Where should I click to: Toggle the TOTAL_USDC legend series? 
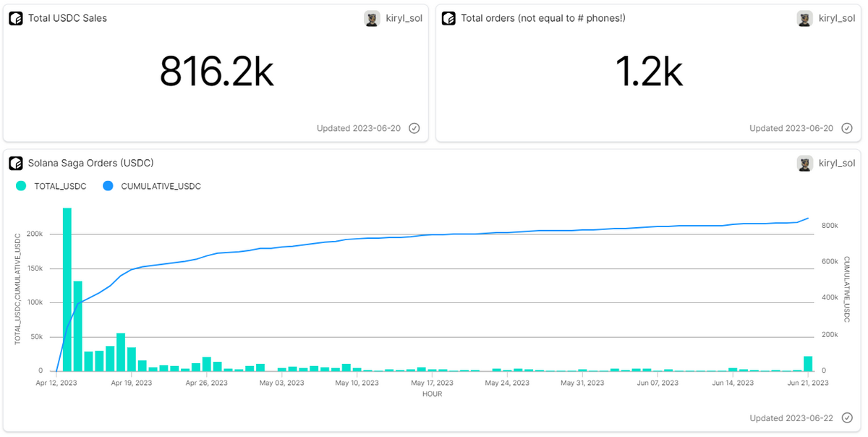[x=51, y=186]
